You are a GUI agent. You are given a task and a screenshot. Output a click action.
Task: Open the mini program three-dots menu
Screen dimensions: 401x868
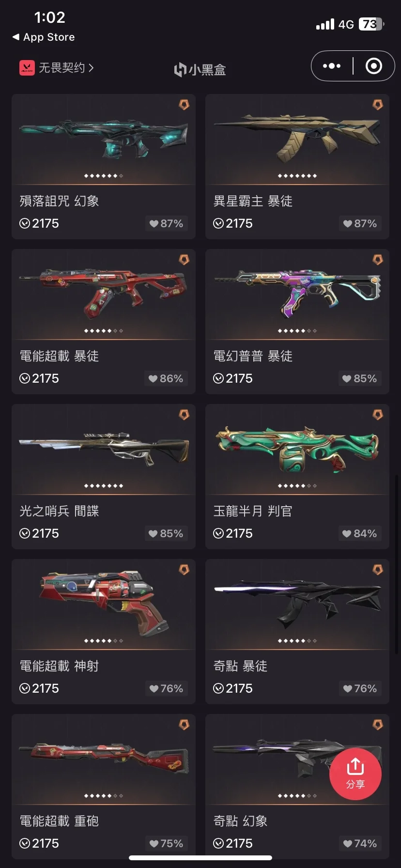point(332,66)
